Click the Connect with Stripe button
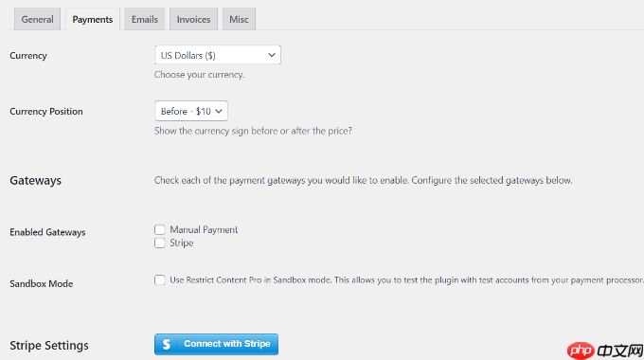Image resolution: width=644 pixels, height=360 pixels. [217, 344]
